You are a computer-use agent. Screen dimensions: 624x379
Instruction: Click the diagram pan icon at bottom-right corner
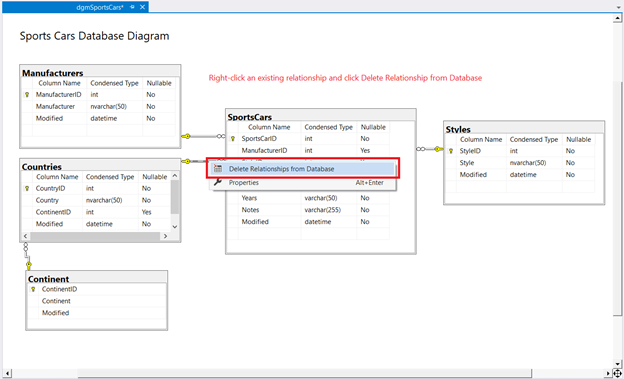(x=617, y=373)
